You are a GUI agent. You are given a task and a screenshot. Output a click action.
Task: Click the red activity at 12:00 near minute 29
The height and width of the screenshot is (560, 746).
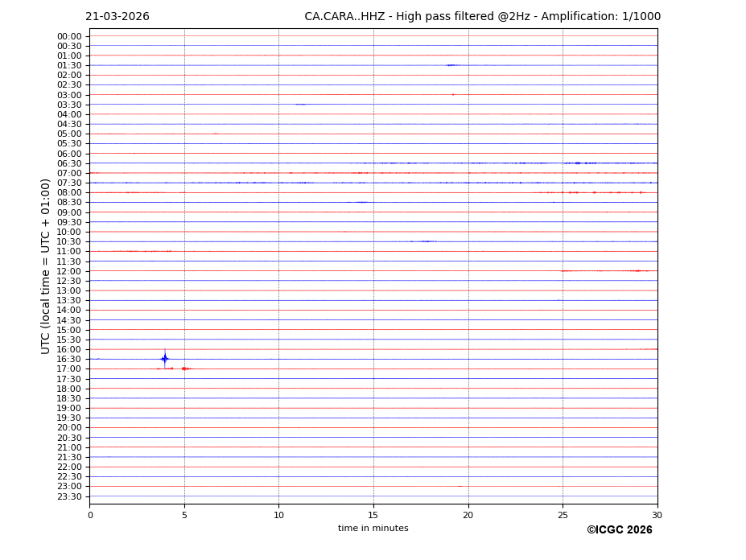pyautogui.click(x=637, y=271)
